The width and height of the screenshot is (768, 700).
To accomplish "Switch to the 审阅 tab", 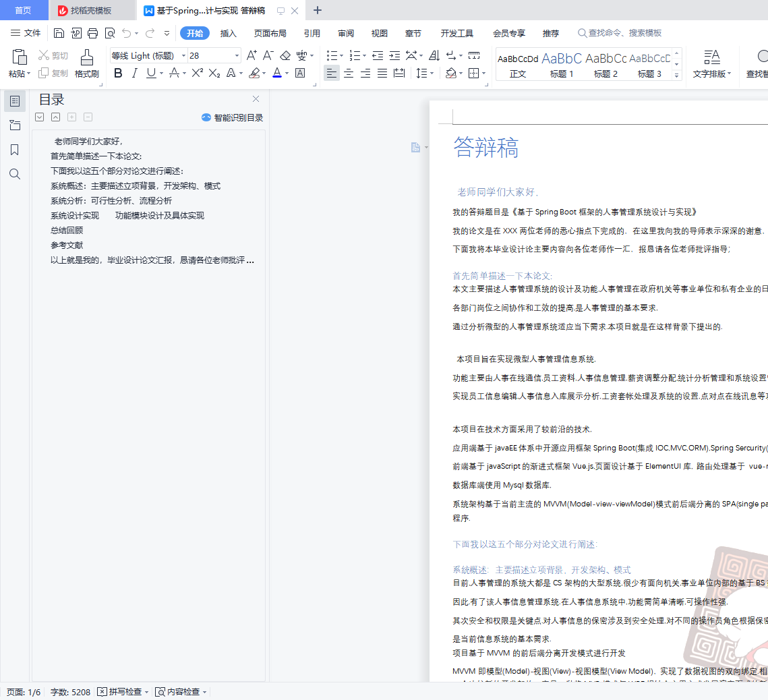I will (346, 33).
